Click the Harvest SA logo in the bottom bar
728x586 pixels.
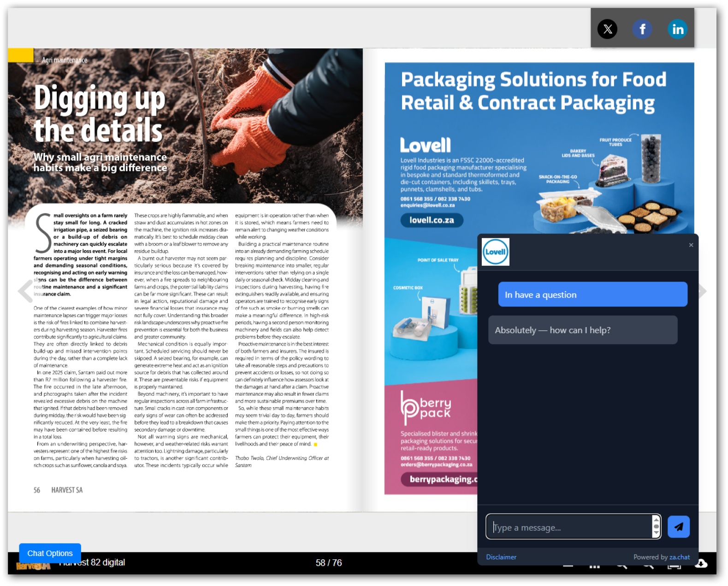33,565
